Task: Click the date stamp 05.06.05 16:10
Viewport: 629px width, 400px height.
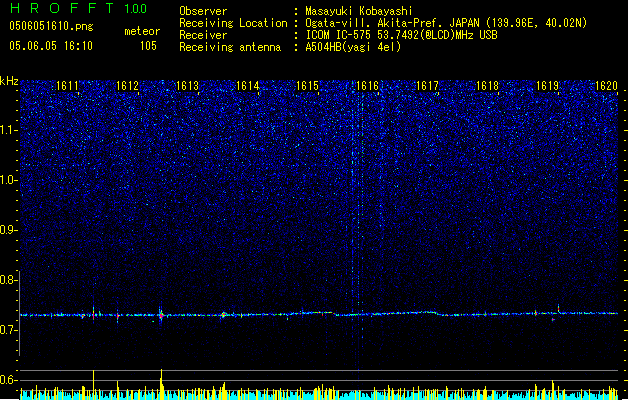Action: pyautogui.click(x=51, y=46)
